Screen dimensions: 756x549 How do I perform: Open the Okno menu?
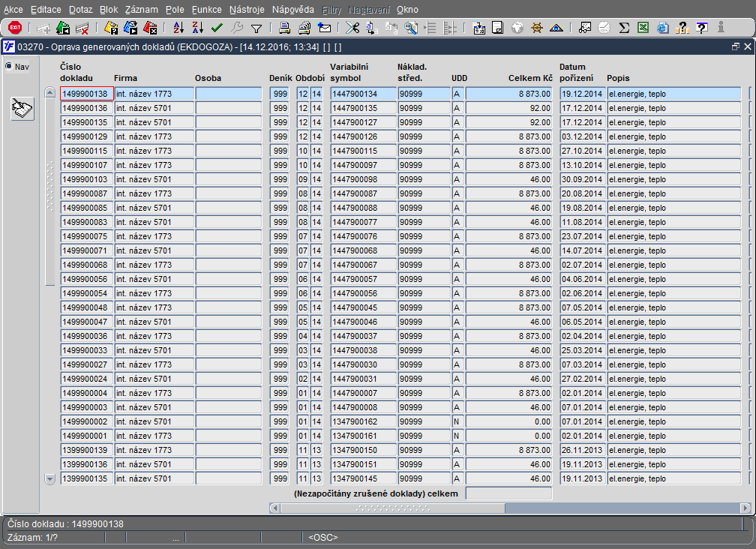(x=407, y=10)
